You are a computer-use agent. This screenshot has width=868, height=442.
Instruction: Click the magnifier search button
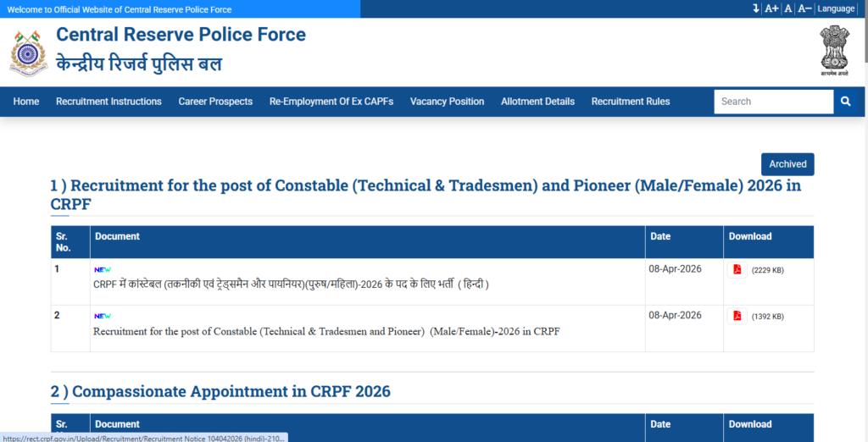(x=845, y=102)
